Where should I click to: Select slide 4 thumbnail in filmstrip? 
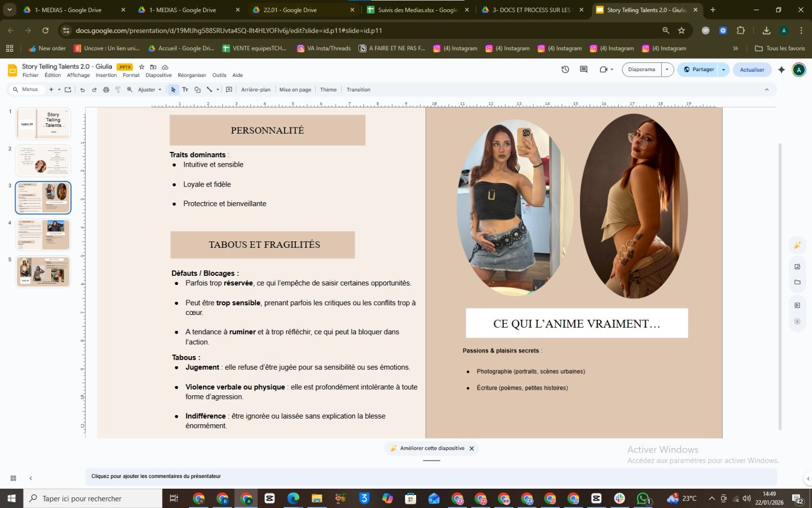pyautogui.click(x=43, y=235)
